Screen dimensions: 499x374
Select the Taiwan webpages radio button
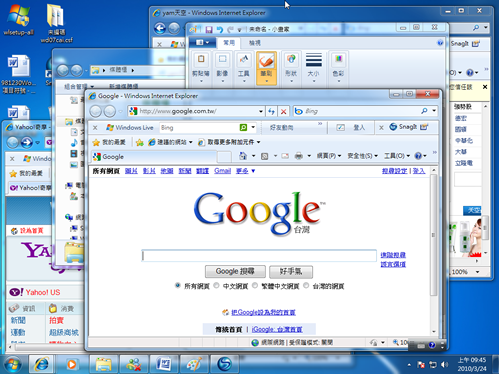[306, 286]
